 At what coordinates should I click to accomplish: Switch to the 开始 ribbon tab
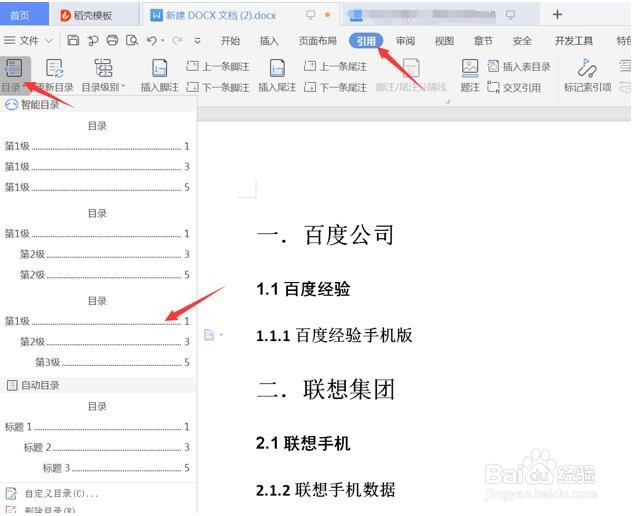(x=230, y=40)
